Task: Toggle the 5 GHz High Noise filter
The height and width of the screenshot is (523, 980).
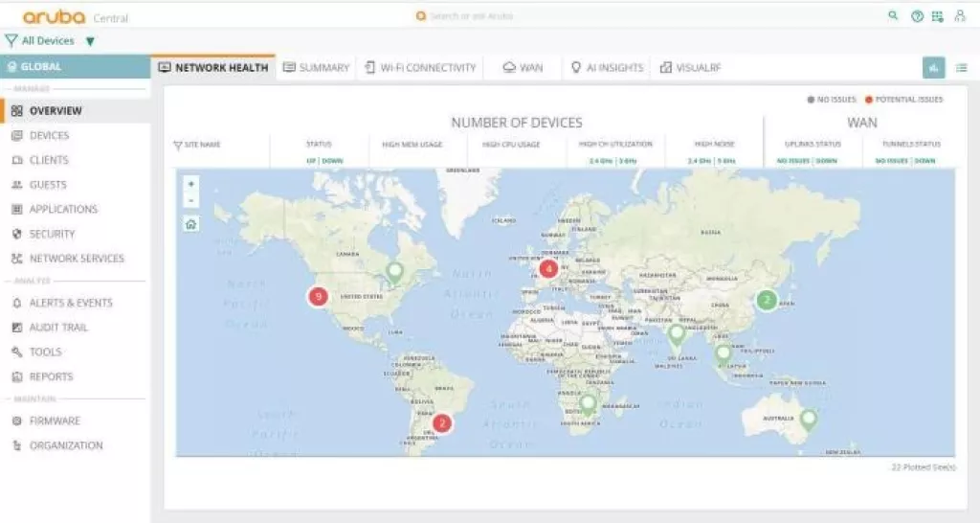Action: [726, 161]
